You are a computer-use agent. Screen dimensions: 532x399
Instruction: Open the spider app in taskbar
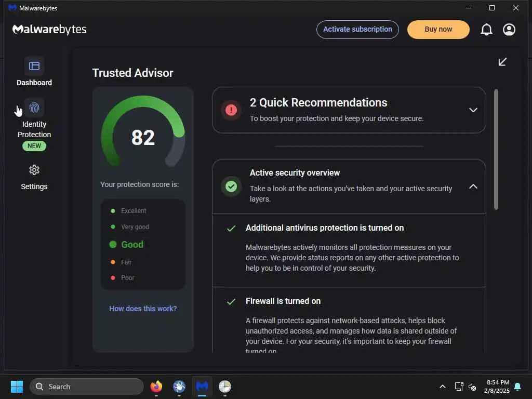[x=179, y=387]
